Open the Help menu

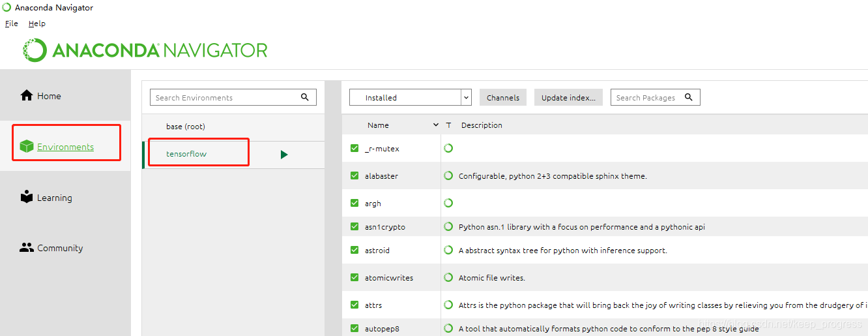pyautogui.click(x=37, y=23)
